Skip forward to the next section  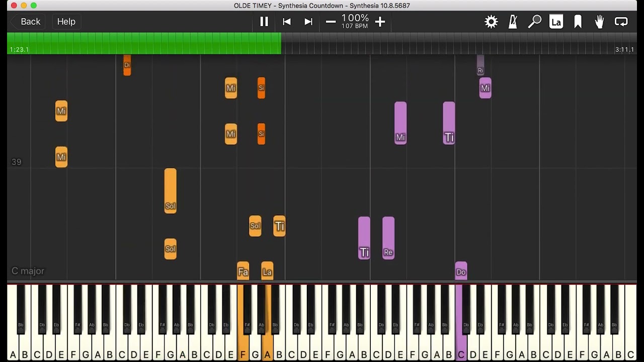308,22
